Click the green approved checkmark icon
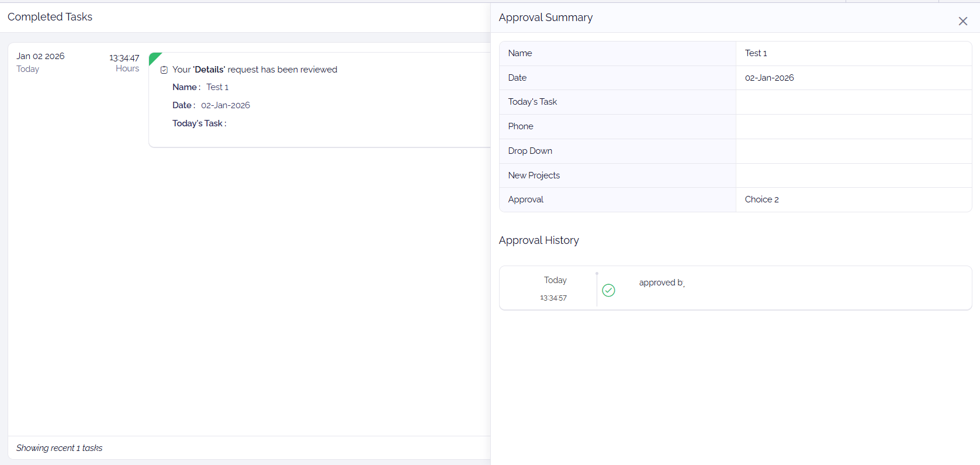The width and height of the screenshot is (980, 465). (608, 290)
